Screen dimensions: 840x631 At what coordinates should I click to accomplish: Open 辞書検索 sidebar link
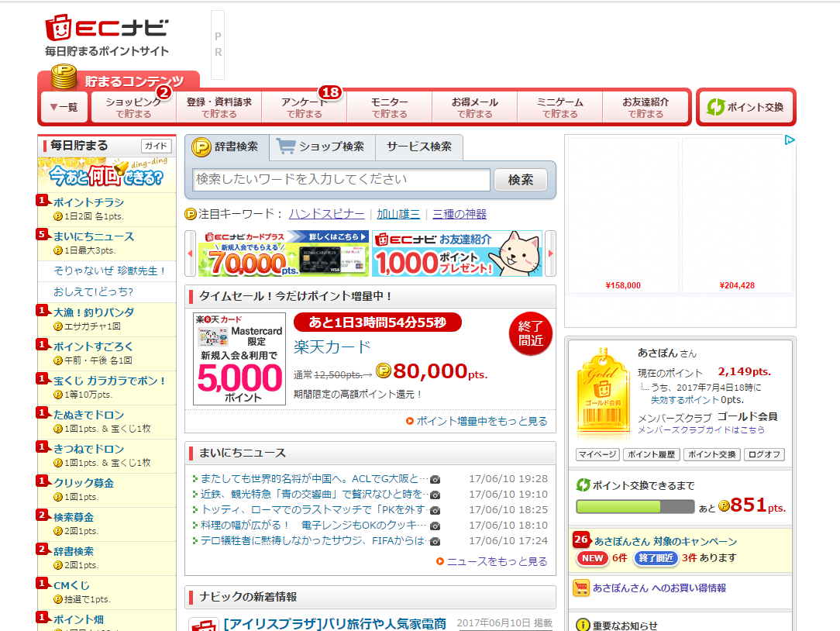point(74,551)
